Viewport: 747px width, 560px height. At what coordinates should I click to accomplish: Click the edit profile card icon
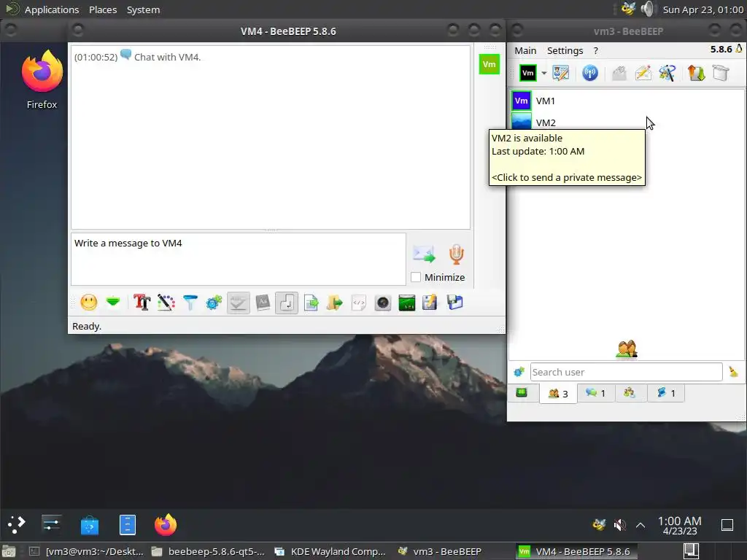561,74
